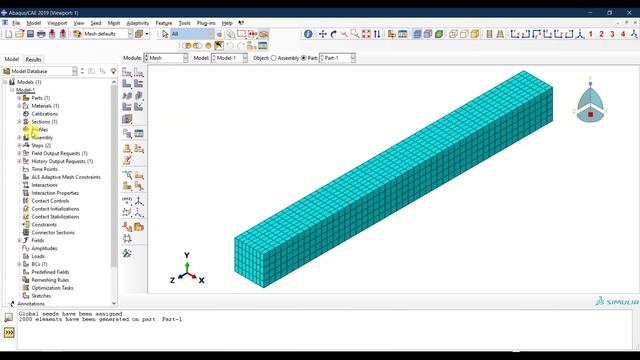
Task: Select the Part object radio button
Action: 303,58
